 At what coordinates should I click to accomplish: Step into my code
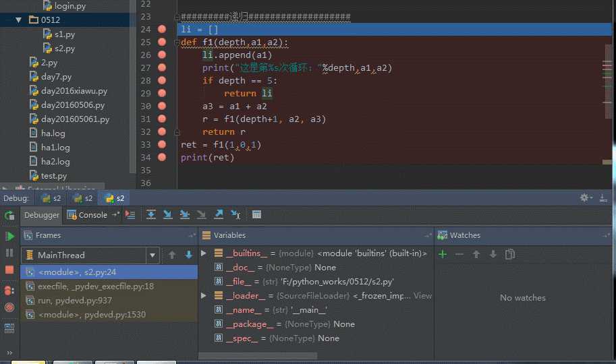coord(185,214)
